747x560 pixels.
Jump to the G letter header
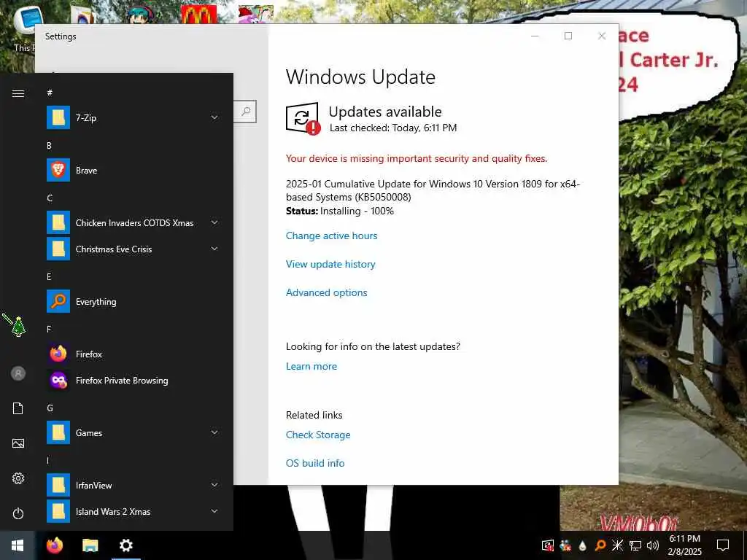pos(50,408)
